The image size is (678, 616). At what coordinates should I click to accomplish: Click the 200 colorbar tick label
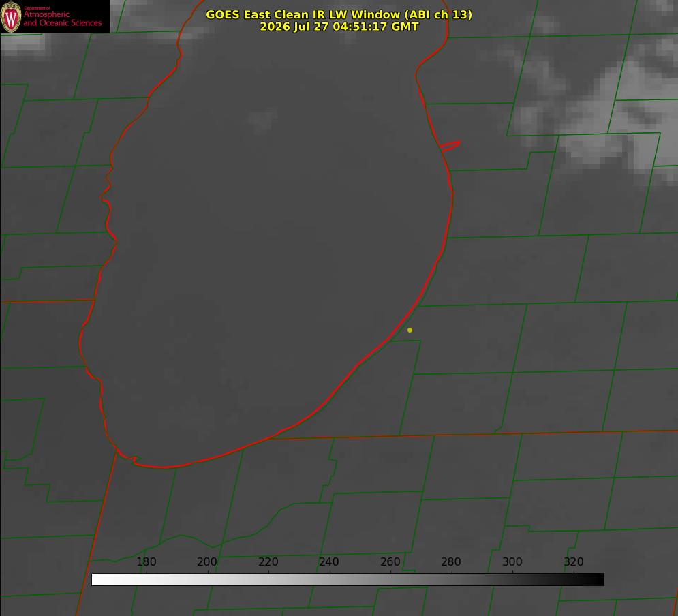(207, 561)
